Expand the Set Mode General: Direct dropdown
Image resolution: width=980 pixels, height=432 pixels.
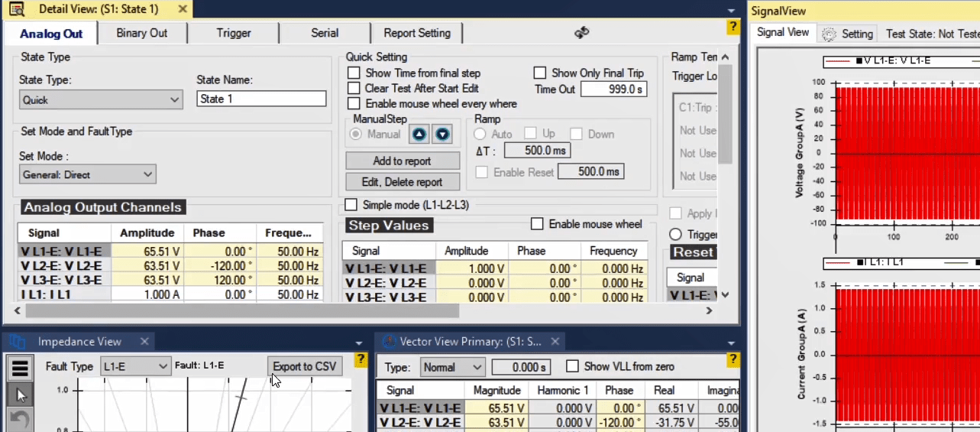tap(87, 175)
